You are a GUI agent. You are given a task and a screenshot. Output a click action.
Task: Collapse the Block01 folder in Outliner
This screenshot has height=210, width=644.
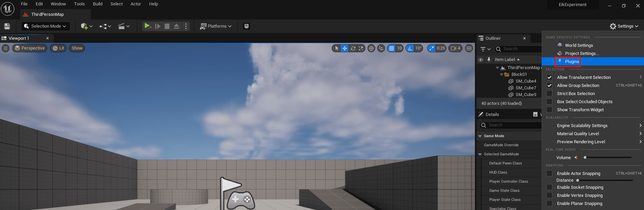pyautogui.click(x=502, y=74)
